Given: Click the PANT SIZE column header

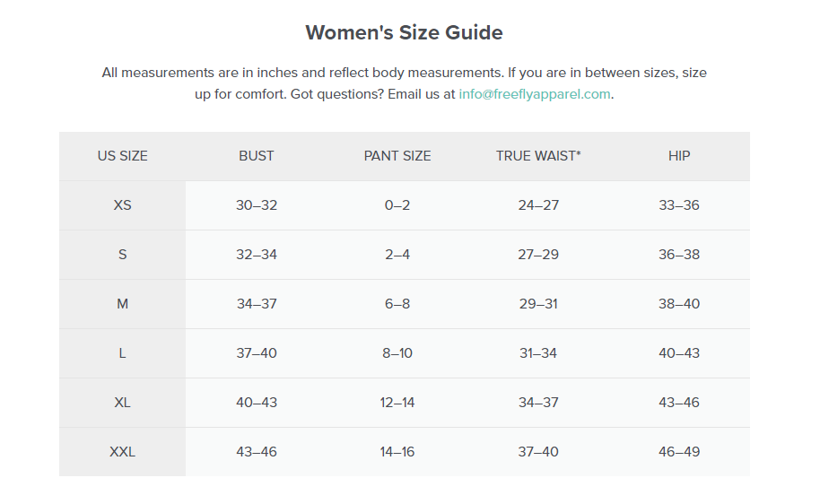Looking at the screenshot, I should click(397, 156).
